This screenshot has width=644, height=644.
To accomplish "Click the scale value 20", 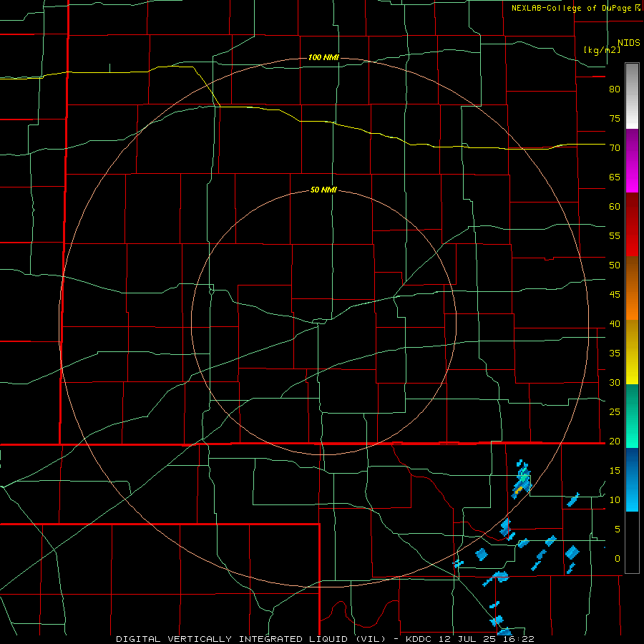I will click(615, 441).
